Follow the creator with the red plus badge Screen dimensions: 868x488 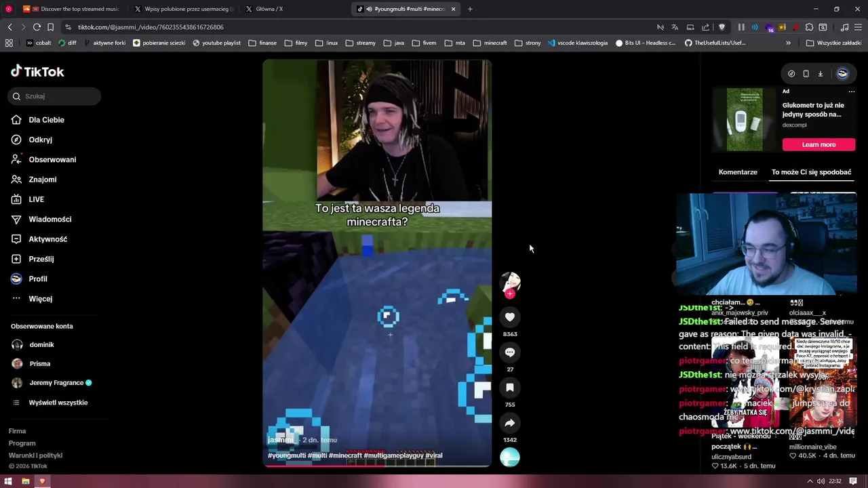click(510, 293)
